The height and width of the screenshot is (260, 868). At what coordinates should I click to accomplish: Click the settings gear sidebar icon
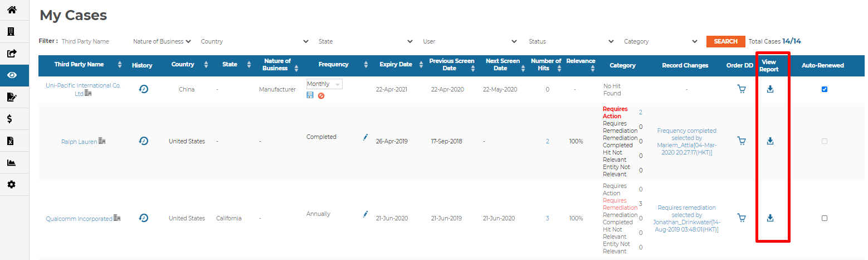11,184
